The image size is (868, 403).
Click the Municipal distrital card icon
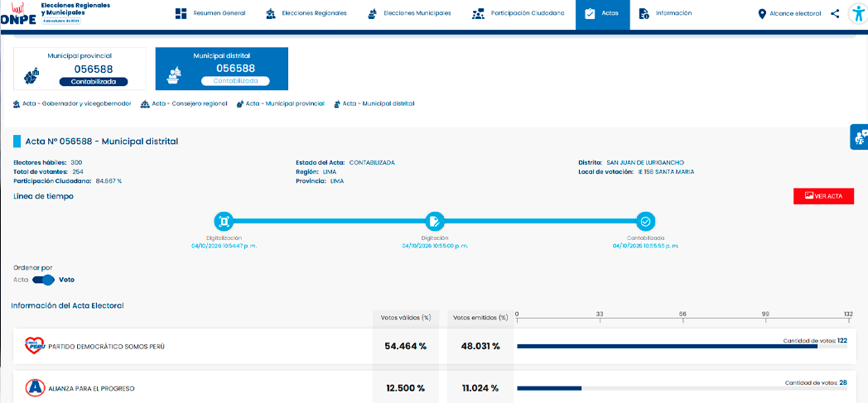[175, 76]
